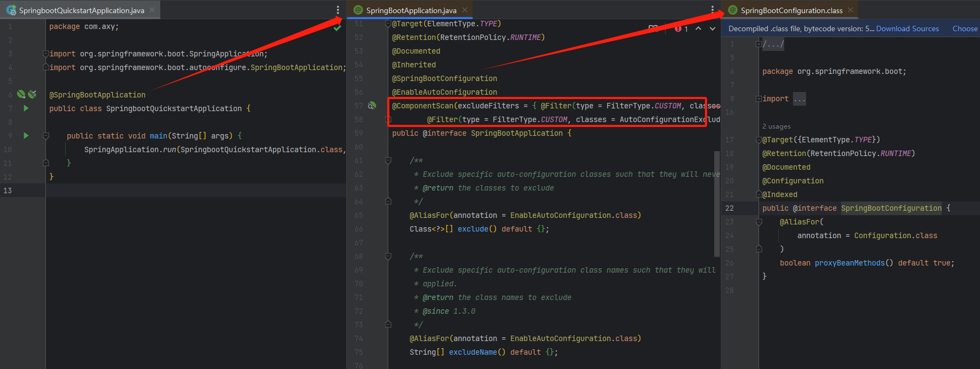Click @Retention annotation on line 18 of class file
The image size is (980, 369).
tap(784, 153)
